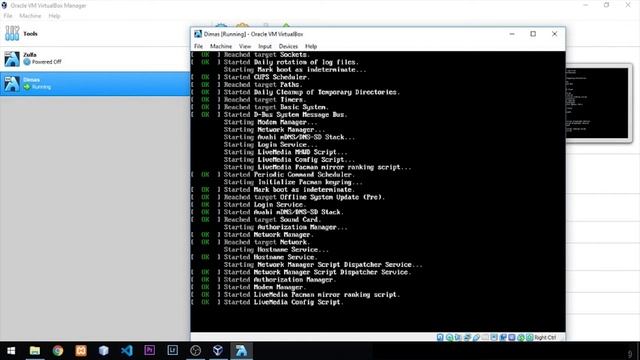Click the USB devices indicator in VM status bar

click(476, 338)
